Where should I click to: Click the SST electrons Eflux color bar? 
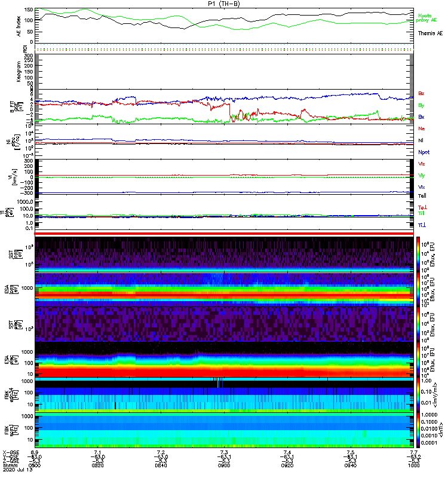click(x=418, y=325)
